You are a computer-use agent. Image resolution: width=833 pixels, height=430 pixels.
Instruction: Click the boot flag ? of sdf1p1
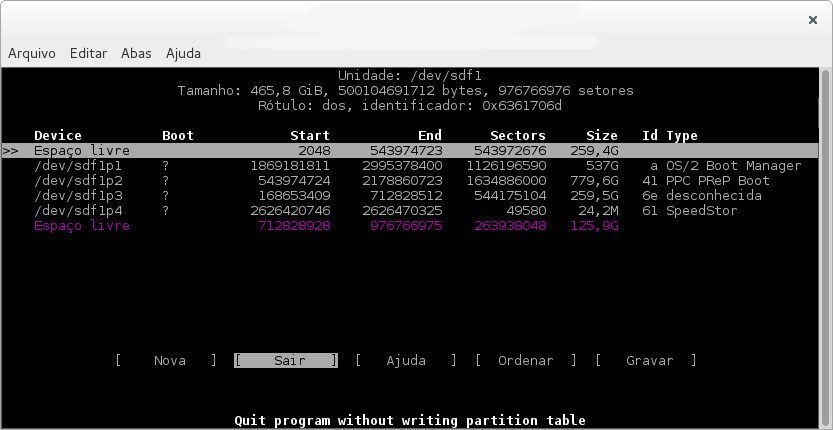pyautogui.click(x=166, y=166)
